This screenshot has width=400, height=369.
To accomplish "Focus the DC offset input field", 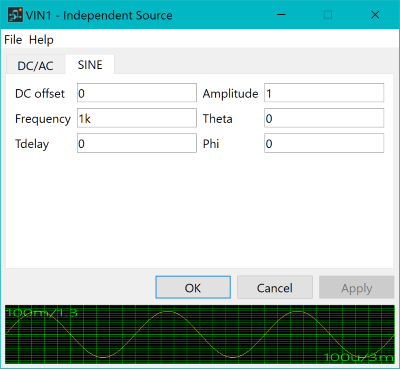I will click(137, 93).
